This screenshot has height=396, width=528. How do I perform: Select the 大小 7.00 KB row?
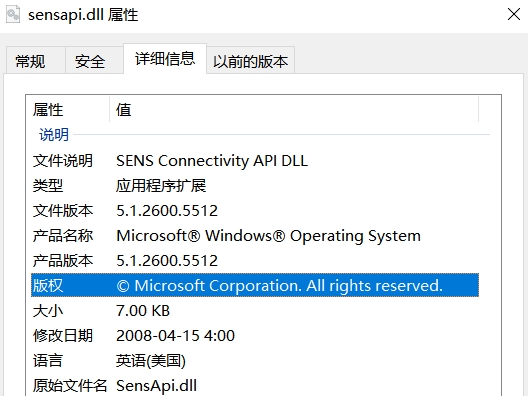click(255, 310)
